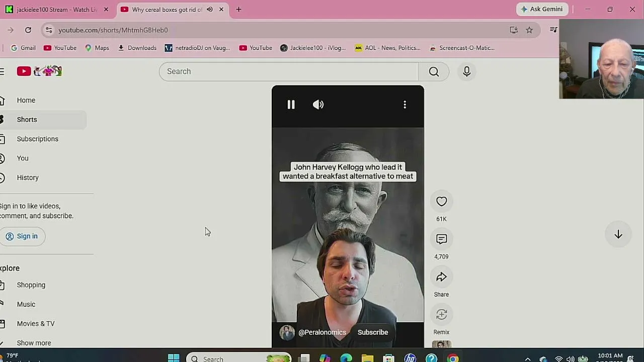Open the second YouTube bookmark
Viewport: 644px width, 362px height.
click(x=256, y=48)
